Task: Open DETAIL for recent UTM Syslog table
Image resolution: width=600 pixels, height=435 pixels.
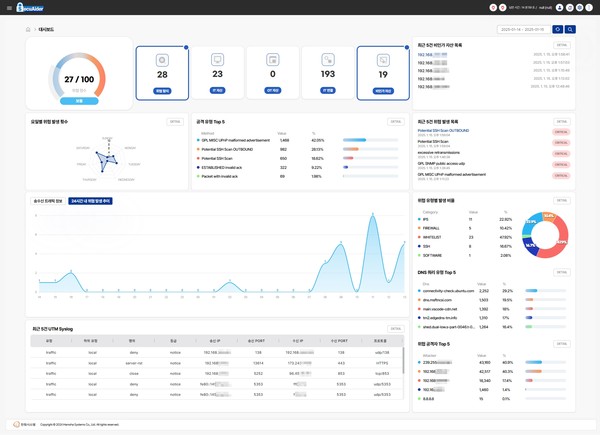Action: 396,328
